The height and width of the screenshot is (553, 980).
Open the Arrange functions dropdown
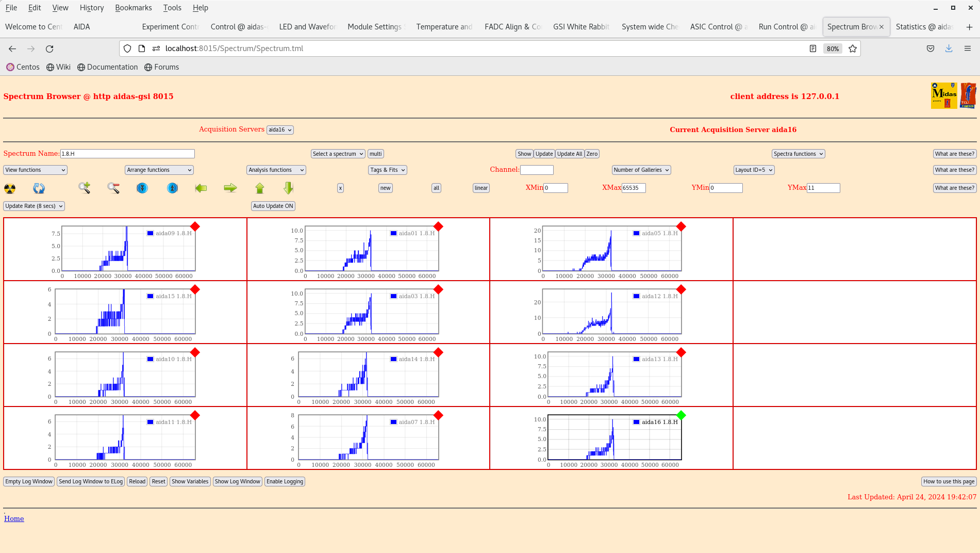[159, 170]
